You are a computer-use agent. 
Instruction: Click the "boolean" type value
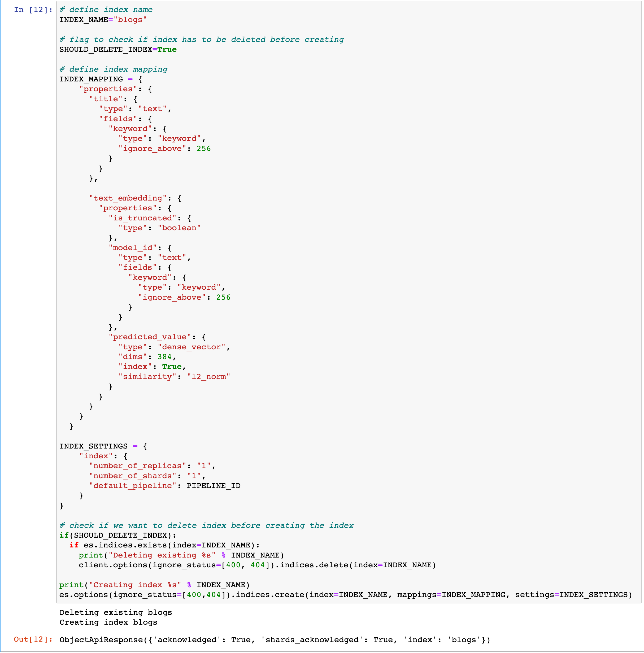point(179,228)
